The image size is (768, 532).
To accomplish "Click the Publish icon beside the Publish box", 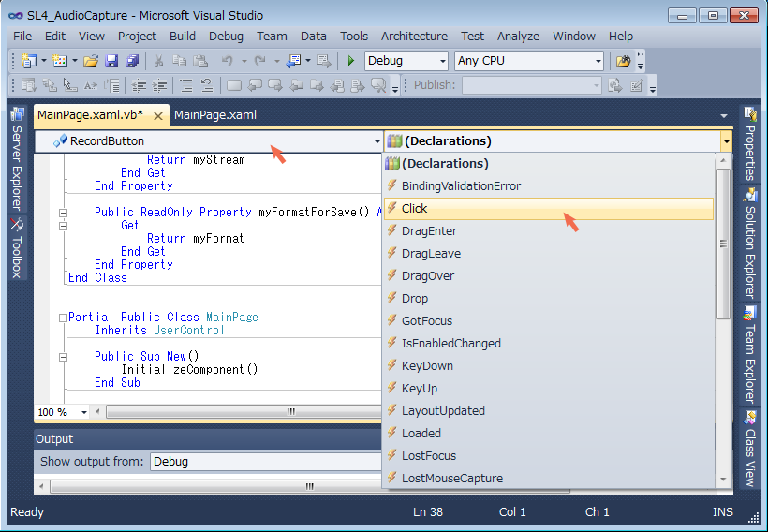I will [614, 86].
